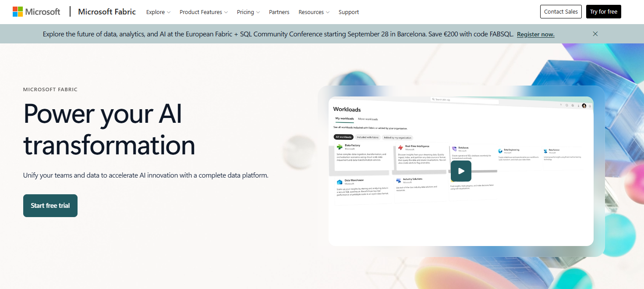
Task: Click the Contact Sales button
Action: pos(561,12)
